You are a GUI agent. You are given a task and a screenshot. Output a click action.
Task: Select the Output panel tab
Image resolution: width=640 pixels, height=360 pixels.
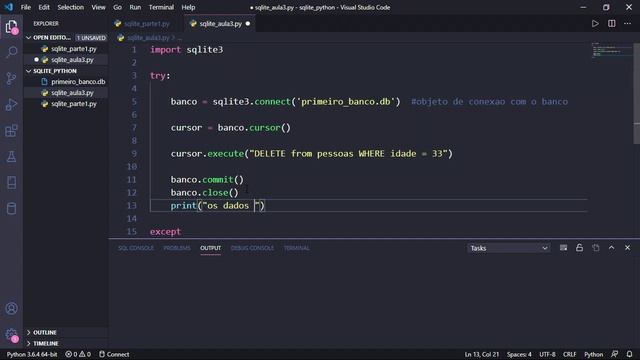210,248
